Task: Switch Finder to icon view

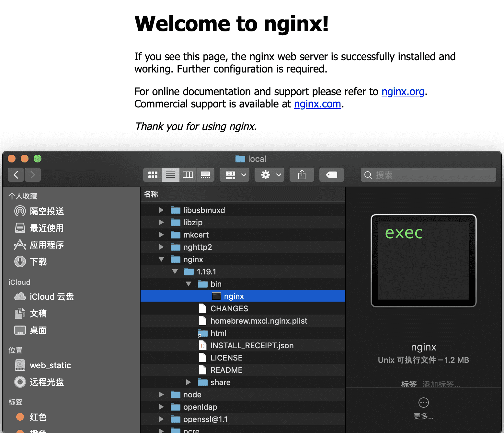Action: coord(153,175)
